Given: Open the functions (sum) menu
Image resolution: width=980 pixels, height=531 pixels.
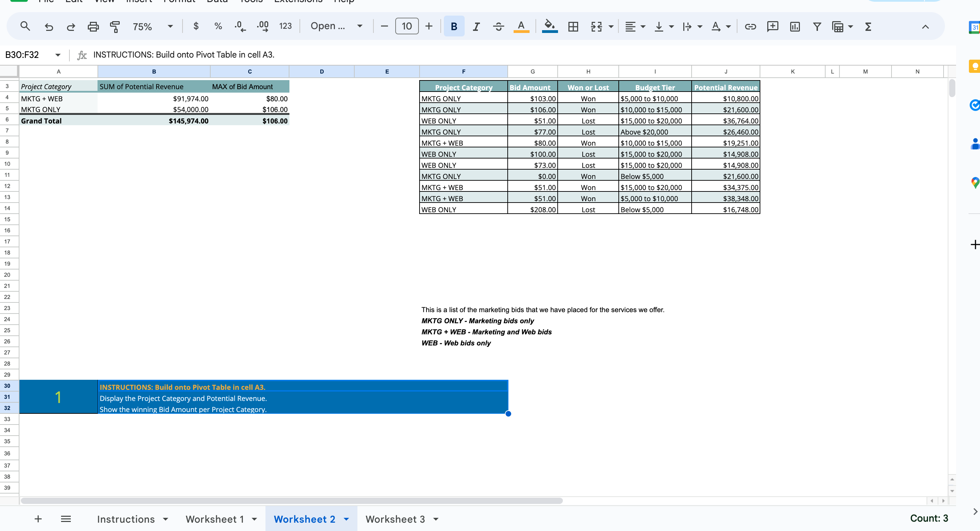Looking at the screenshot, I should [x=868, y=26].
